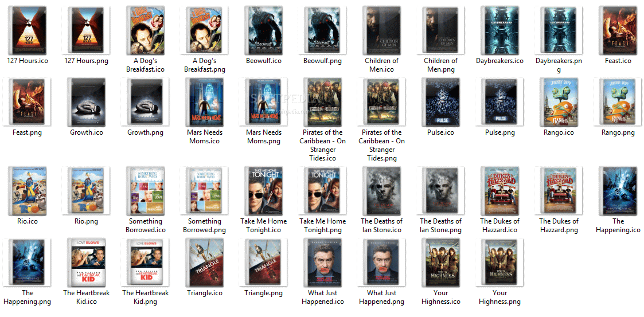Click the "127 Hours.ico" file name

(28, 61)
